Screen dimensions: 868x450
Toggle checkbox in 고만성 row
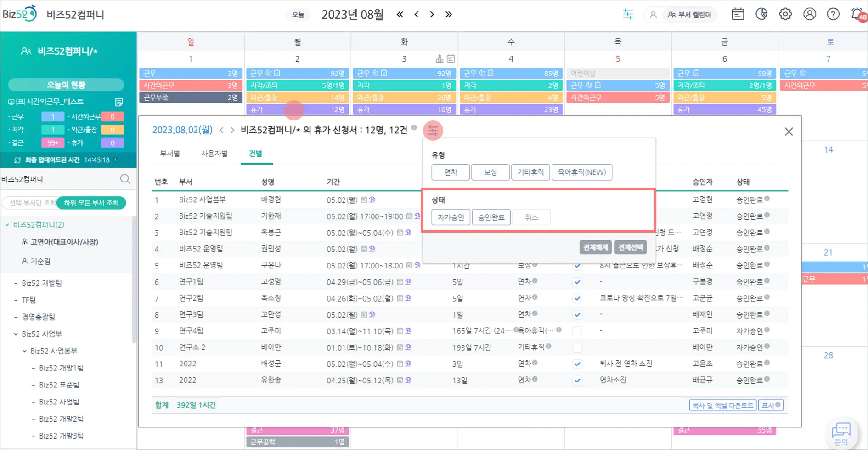click(x=577, y=315)
